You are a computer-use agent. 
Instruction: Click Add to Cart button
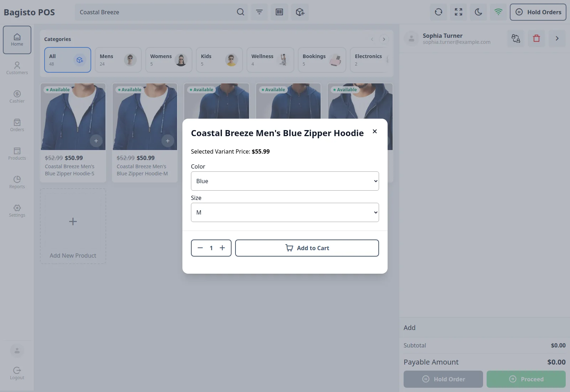tap(307, 248)
